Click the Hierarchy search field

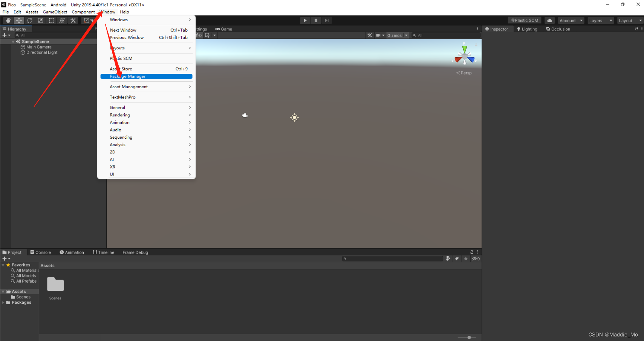click(55, 35)
